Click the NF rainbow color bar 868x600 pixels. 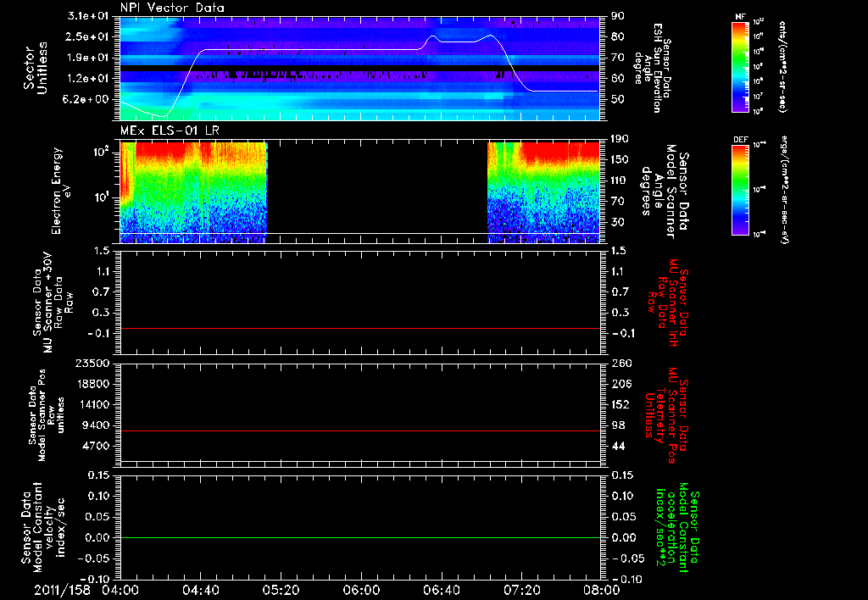click(741, 66)
